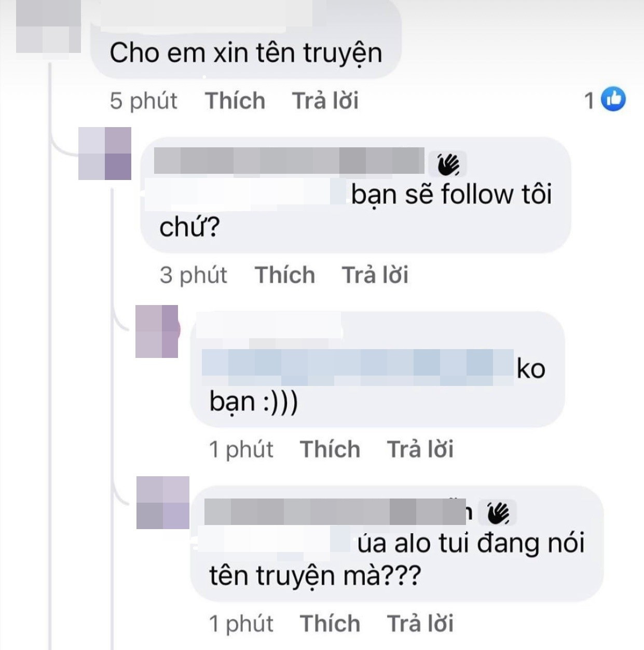
Task: Click the waving hand badge on the first reply
Action: (x=447, y=165)
